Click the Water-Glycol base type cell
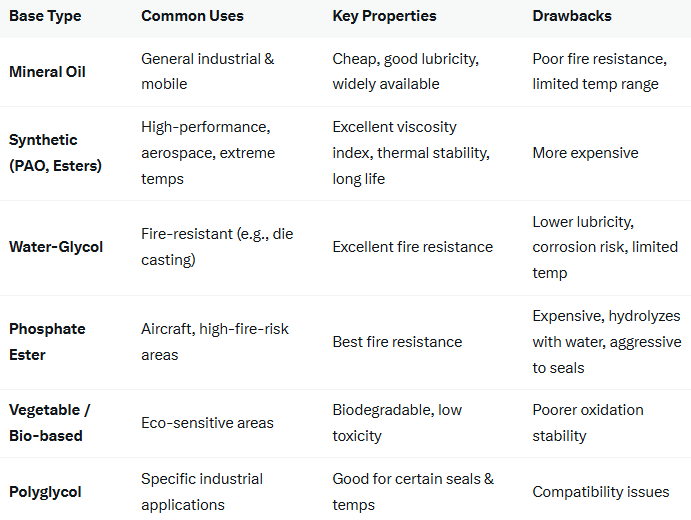Viewport: 691px width, 520px height. pos(56,247)
